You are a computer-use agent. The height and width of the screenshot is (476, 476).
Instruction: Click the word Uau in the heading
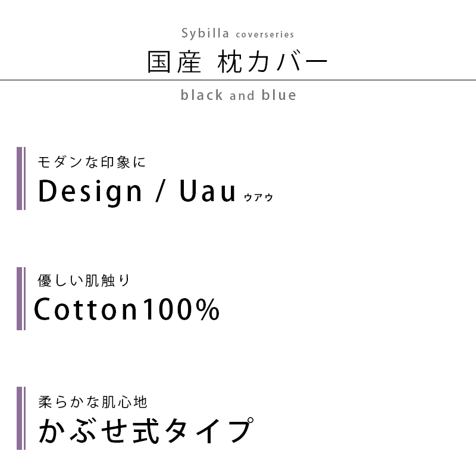(x=208, y=190)
